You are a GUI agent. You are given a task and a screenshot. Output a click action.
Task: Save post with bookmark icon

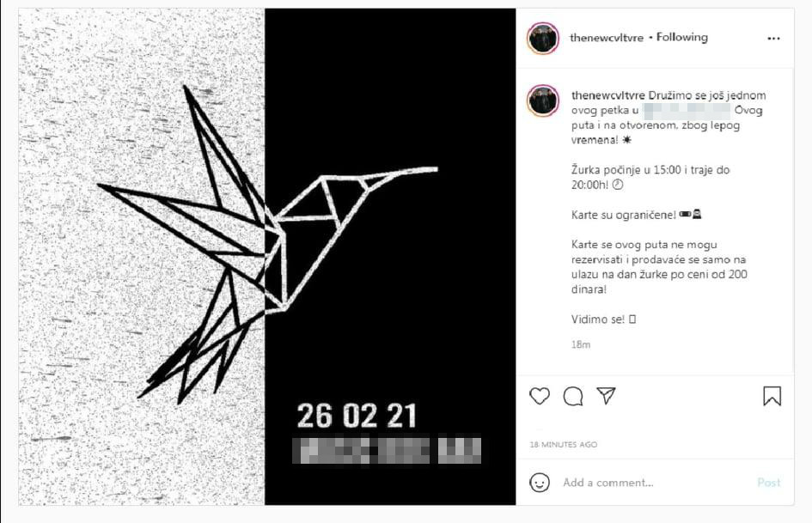click(x=772, y=396)
